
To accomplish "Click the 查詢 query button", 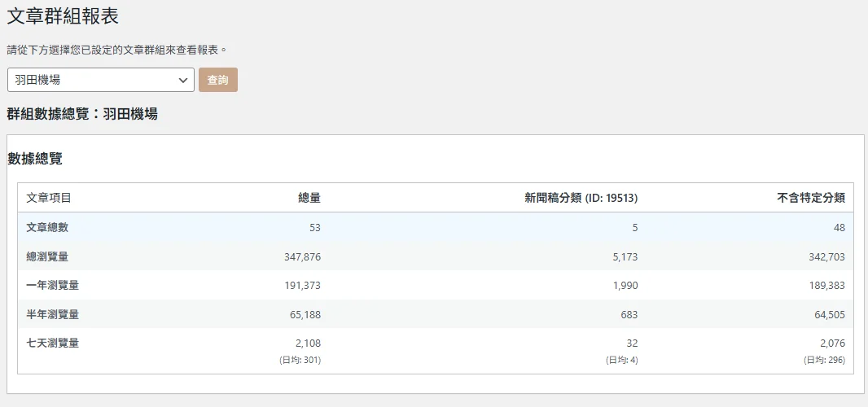I will tap(218, 80).
